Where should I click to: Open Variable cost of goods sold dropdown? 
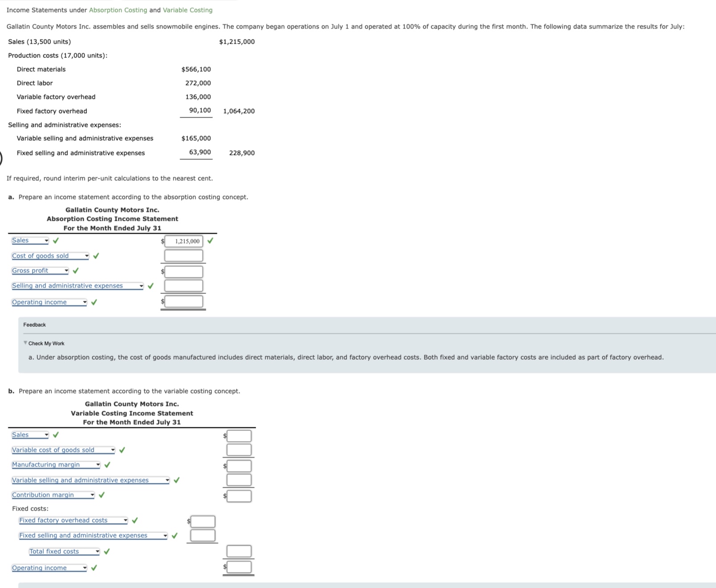63,450
